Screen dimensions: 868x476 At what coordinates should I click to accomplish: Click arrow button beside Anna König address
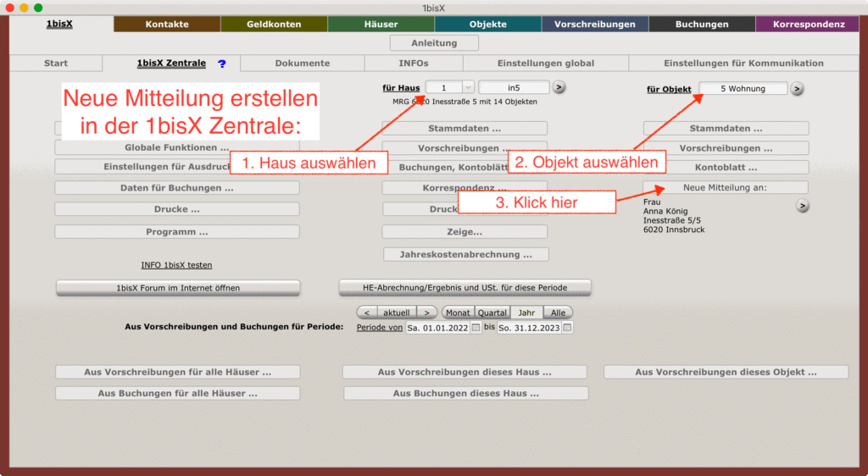(x=802, y=206)
